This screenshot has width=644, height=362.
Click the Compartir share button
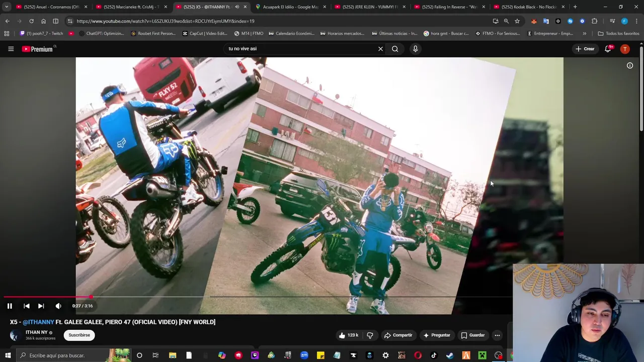pos(398,335)
